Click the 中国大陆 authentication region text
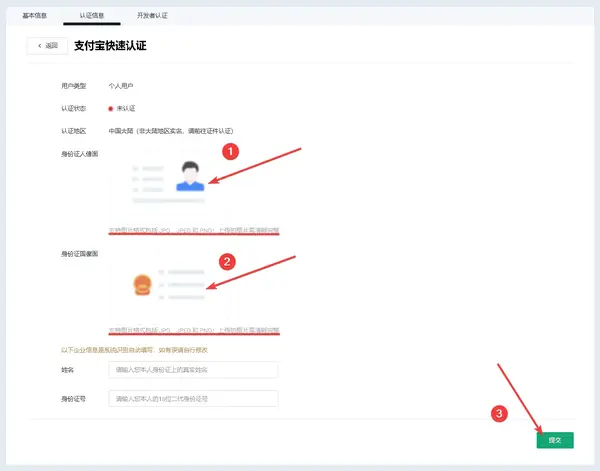 [x=171, y=131]
